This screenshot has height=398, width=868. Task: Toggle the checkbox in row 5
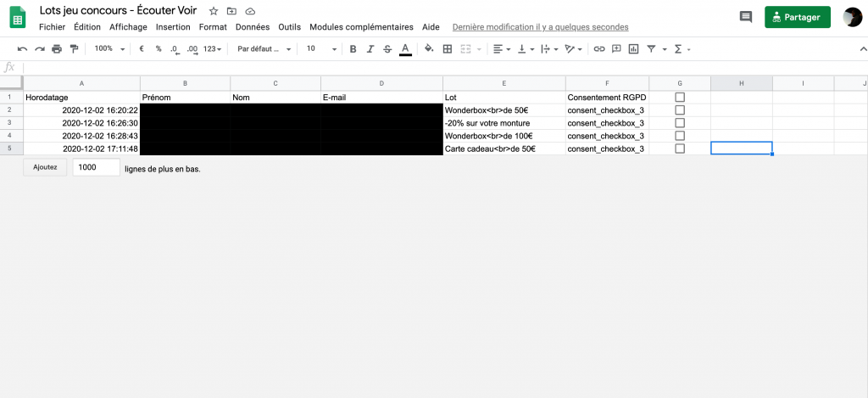click(680, 149)
